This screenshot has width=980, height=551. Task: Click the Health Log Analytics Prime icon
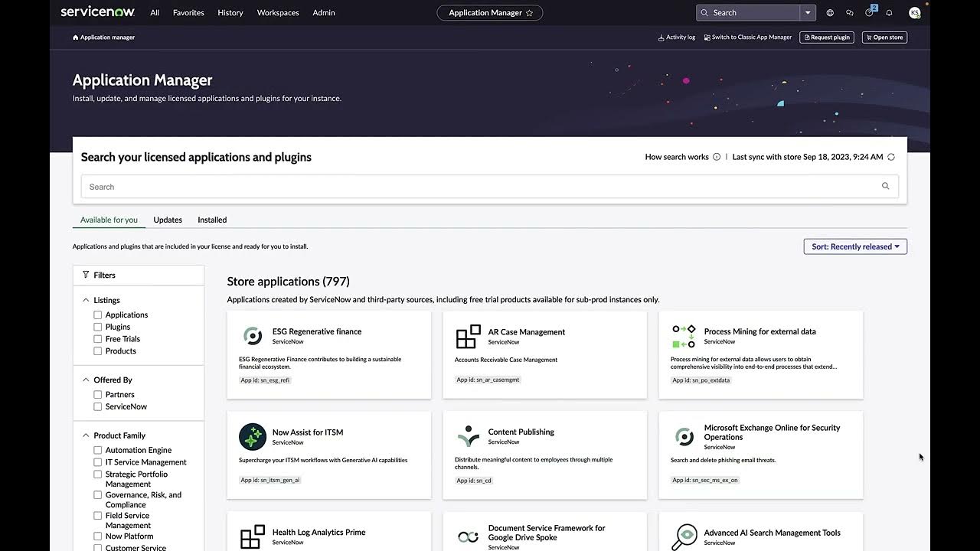pyautogui.click(x=252, y=537)
